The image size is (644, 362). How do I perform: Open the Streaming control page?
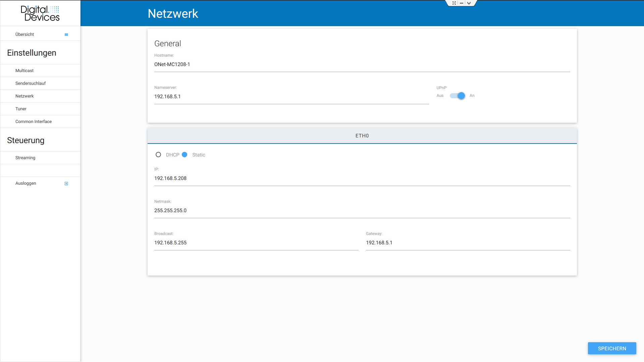[x=25, y=158]
